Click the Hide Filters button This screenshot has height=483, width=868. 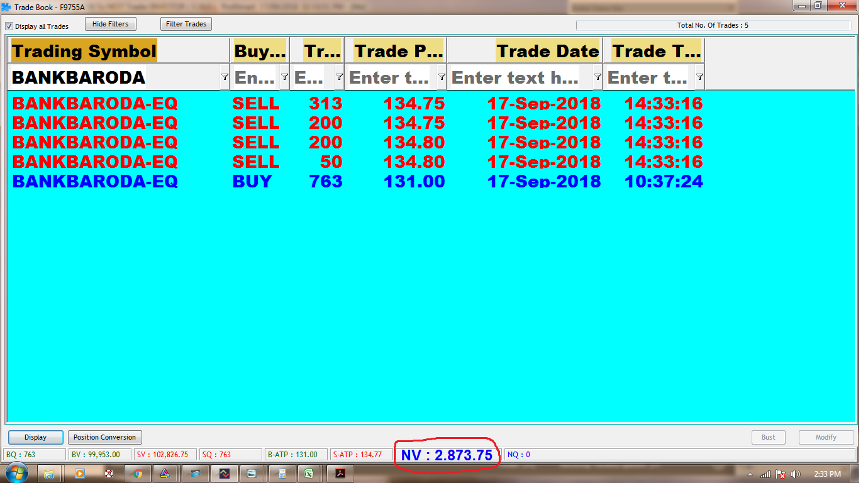pos(111,24)
